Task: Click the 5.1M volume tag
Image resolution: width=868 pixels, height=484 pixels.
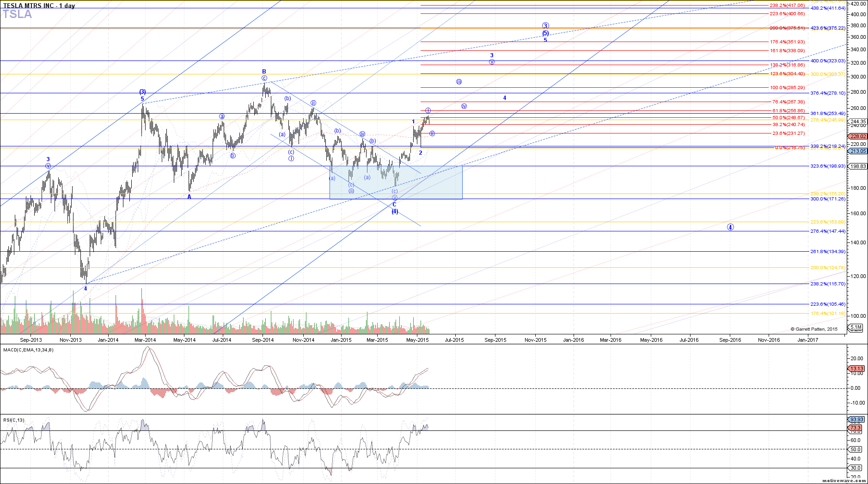Action: click(856, 327)
